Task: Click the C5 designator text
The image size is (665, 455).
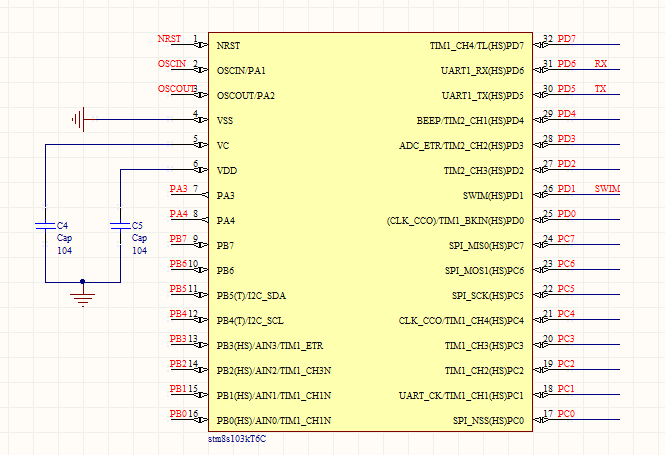Action: (x=138, y=226)
